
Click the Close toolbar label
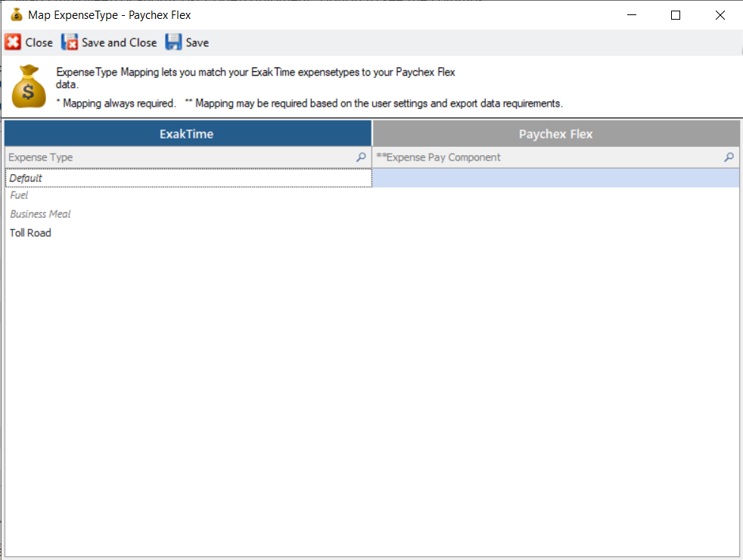point(39,42)
